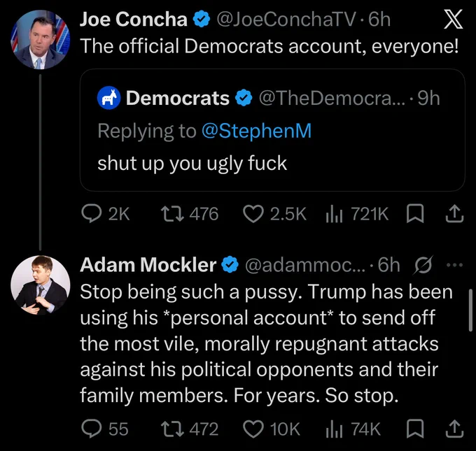Bookmark Joe Concha's tweet

(415, 214)
